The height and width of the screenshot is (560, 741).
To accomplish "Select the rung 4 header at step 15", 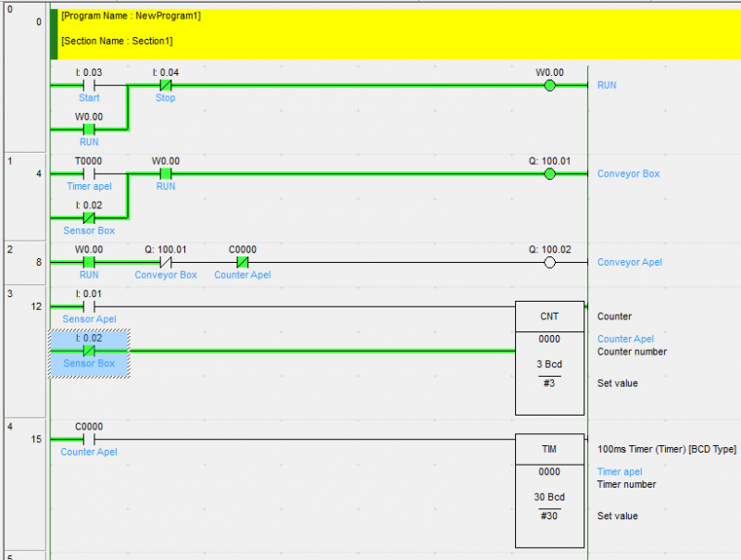I will (x=25, y=483).
